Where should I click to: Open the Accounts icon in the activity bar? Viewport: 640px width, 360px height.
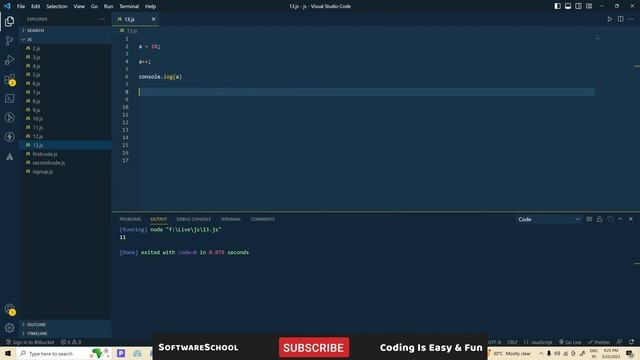9,309
